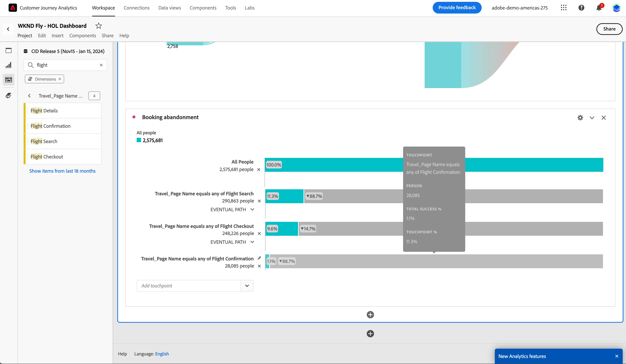Viewport: 626px width, 364px height.
Task: Open Booking abandonment settings gear
Action: point(580,117)
